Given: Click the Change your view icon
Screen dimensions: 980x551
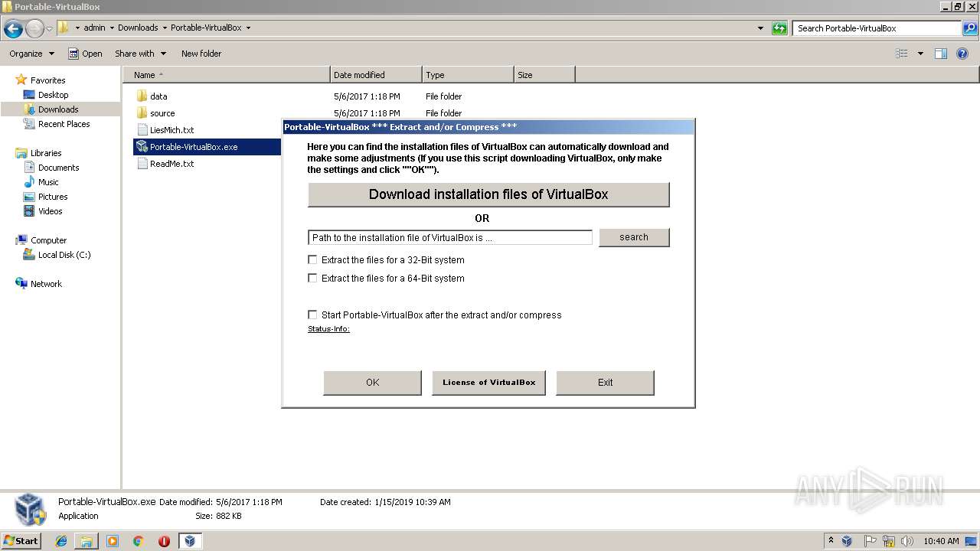Looking at the screenshot, I should click(902, 54).
